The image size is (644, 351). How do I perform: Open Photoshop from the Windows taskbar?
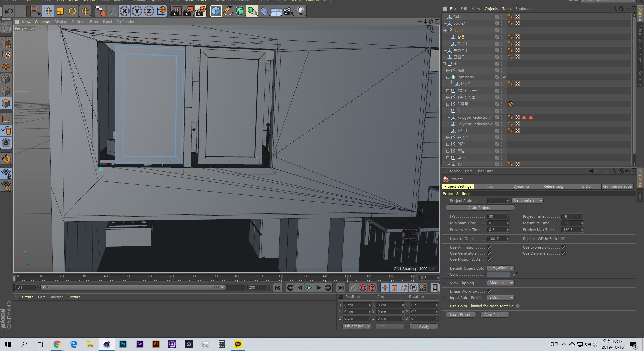click(123, 344)
